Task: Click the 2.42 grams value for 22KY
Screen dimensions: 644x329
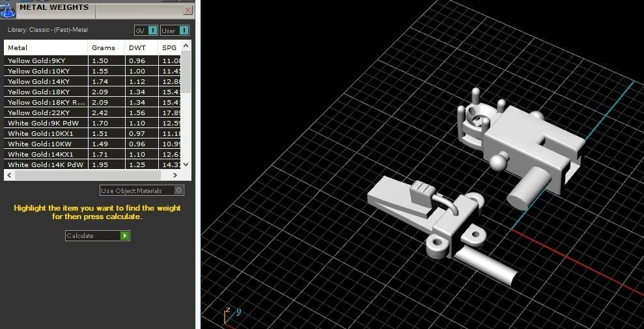Action: tap(106, 113)
